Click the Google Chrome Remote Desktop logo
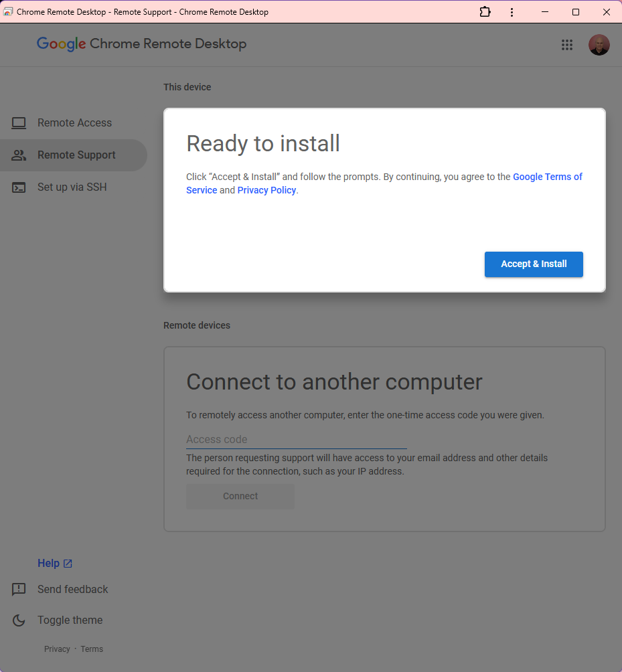The width and height of the screenshot is (622, 672). (141, 44)
